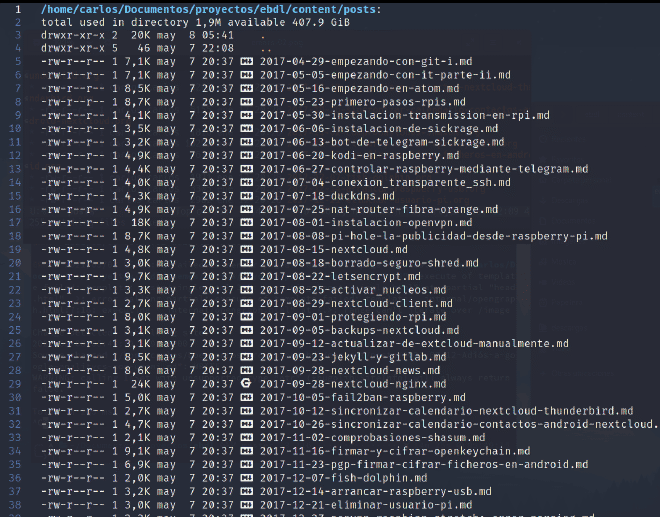Open file 2017-09-28-nextcloud-nginx.md

[x=353, y=384]
